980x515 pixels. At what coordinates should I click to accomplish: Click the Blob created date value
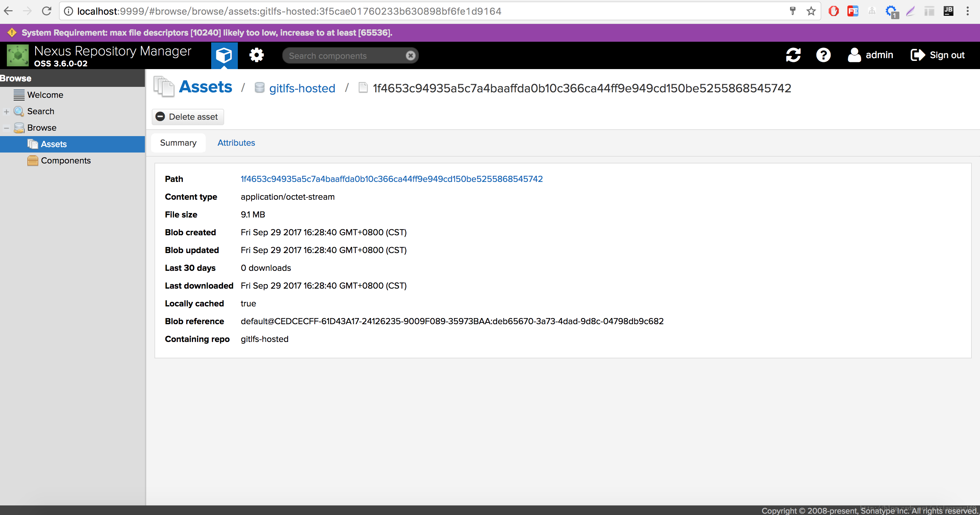(323, 233)
